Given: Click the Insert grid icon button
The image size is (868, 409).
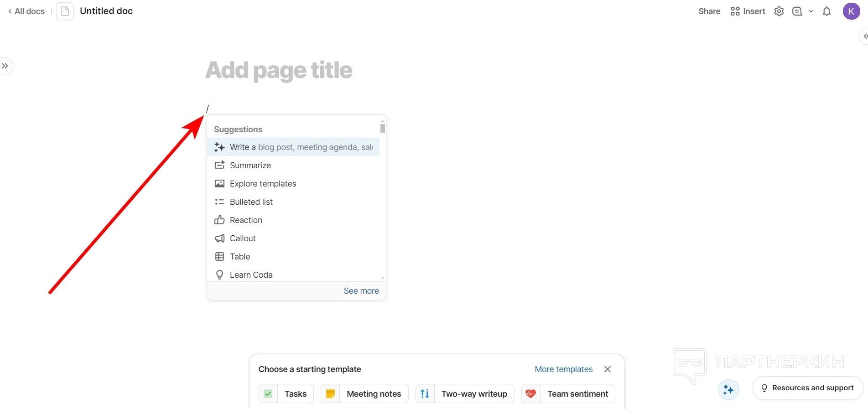Looking at the screenshot, I should click(x=748, y=11).
